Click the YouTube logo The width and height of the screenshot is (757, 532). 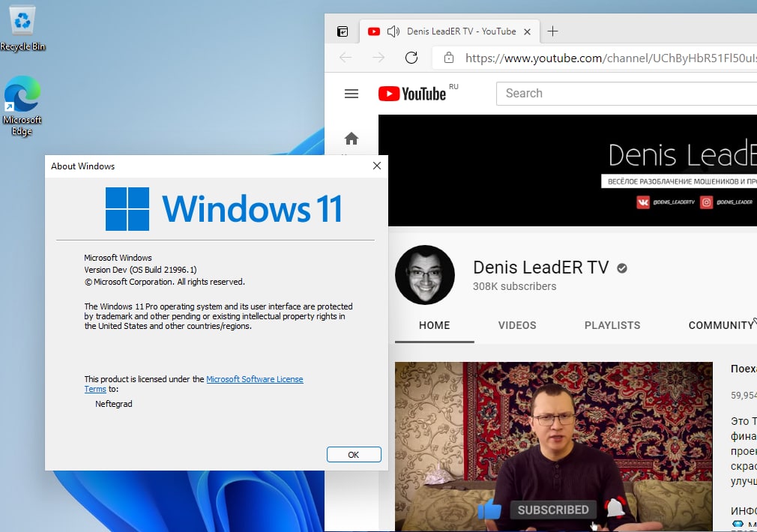411,93
